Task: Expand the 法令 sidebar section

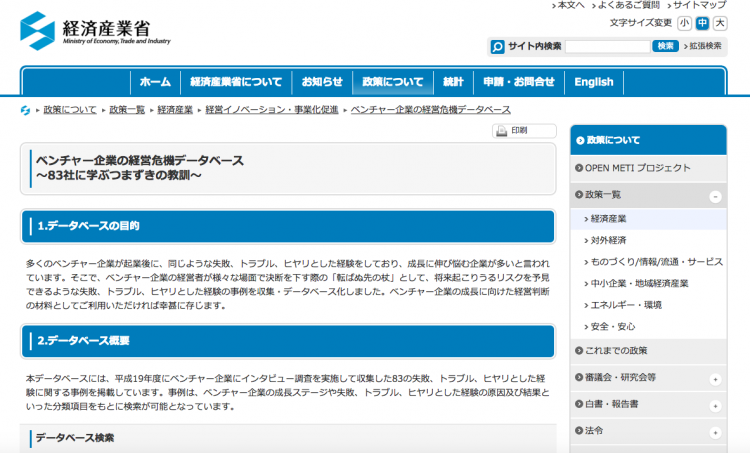Action: 715,432
